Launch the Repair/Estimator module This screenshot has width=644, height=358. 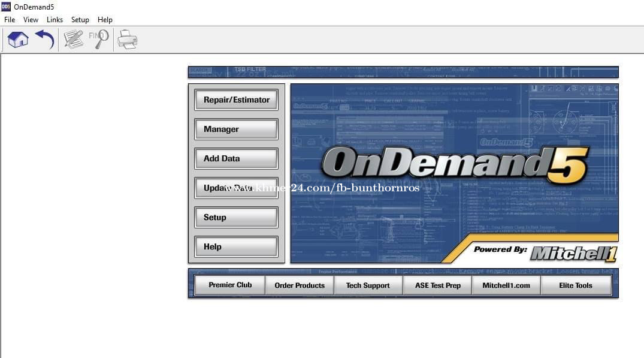tap(236, 100)
